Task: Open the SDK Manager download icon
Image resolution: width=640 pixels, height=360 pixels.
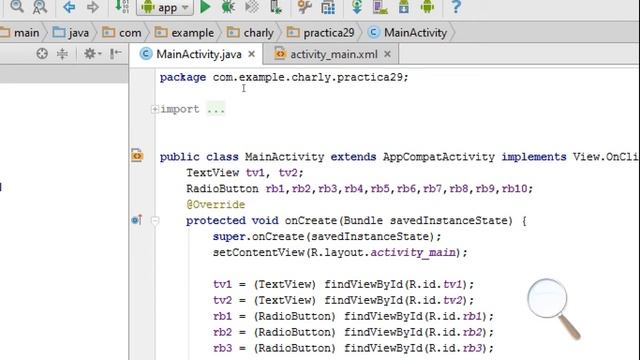Action: click(404, 7)
